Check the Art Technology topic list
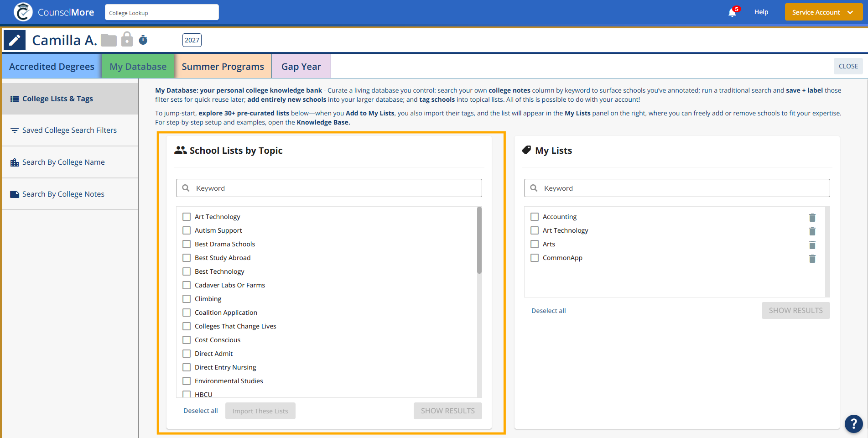The width and height of the screenshot is (868, 438). (x=187, y=217)
